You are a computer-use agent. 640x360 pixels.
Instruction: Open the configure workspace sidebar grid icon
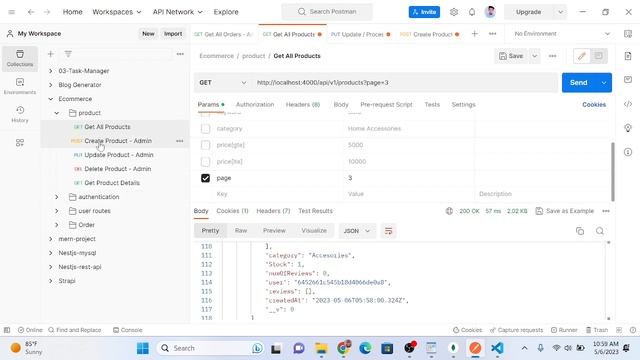(20, 142)
